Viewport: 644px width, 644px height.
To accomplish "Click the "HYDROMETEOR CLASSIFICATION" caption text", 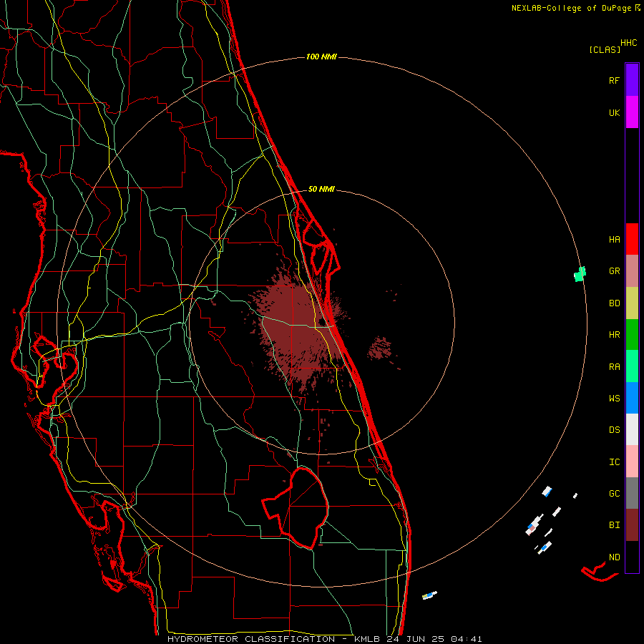I will [251, 639].
